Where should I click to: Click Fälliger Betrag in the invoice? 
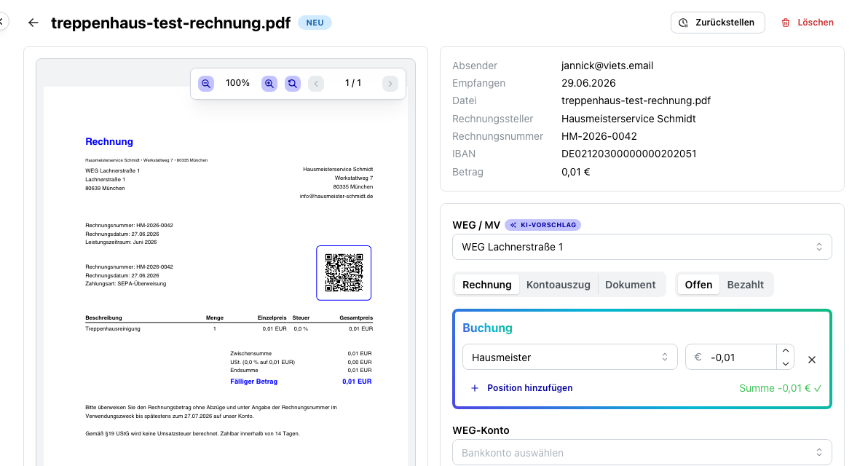(253, 382)
